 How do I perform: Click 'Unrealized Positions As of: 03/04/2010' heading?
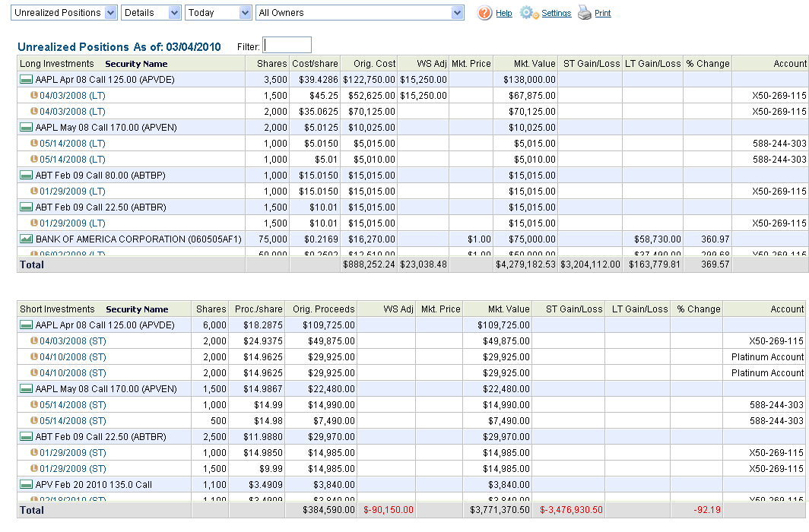(119, 47)
